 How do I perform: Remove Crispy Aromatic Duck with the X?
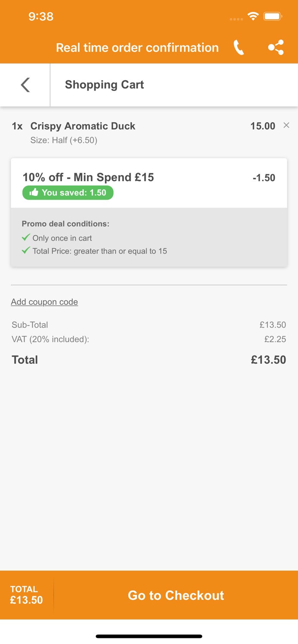click(x=286, y=125)
